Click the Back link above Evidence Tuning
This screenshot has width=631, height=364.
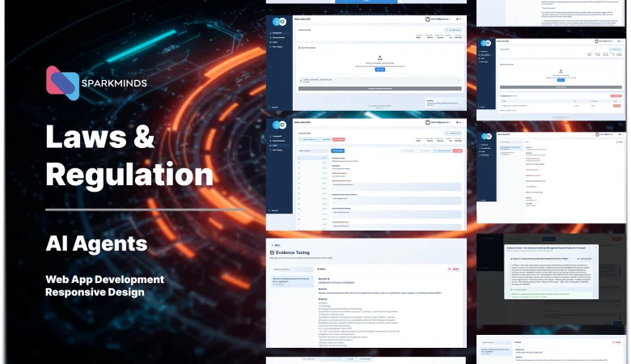275,244
